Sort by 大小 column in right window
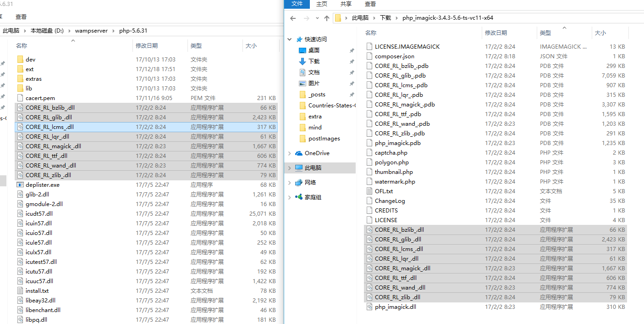 point(600,33)
